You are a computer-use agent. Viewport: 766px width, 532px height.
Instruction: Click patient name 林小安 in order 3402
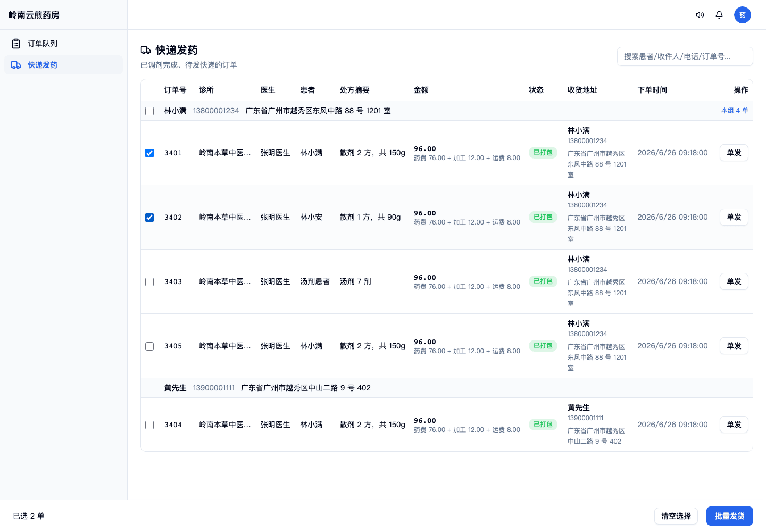click(311, 217)
